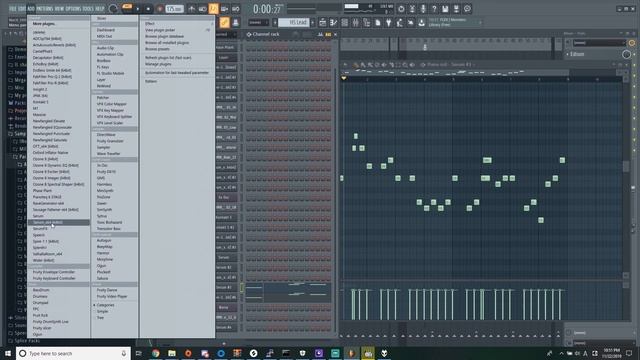Toggle the wait-for-input icon in the recording toolbar

[x=202, y=9]
